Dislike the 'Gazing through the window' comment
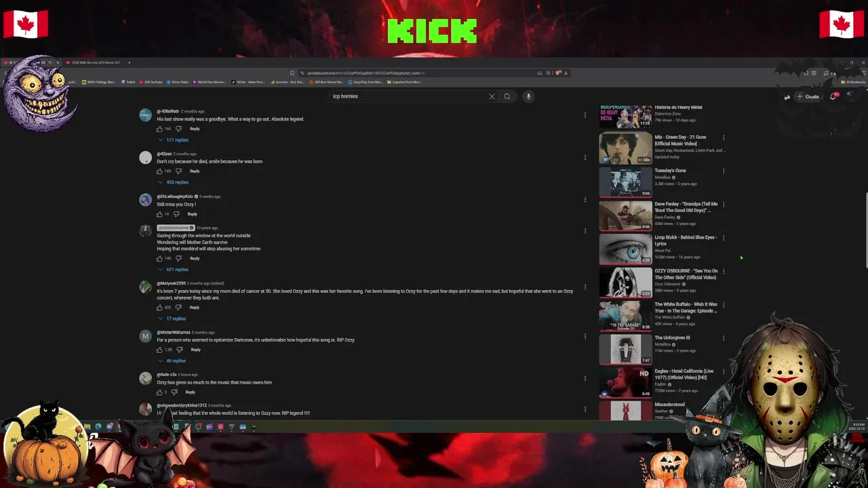 tap(178, 258)
